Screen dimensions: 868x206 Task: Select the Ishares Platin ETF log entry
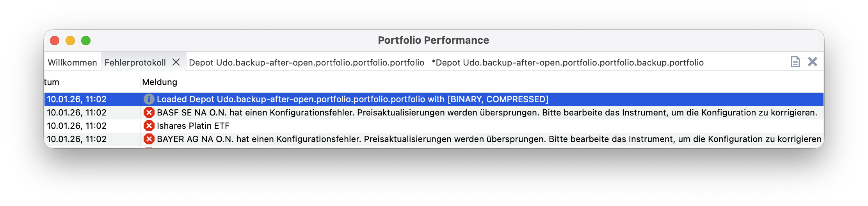point(193,126)
